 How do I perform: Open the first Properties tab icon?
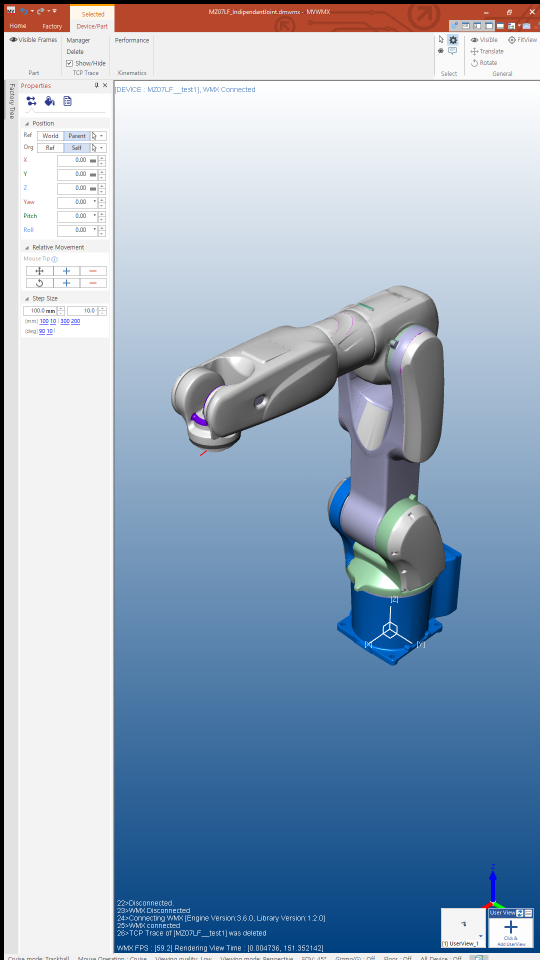pos(31,101)
